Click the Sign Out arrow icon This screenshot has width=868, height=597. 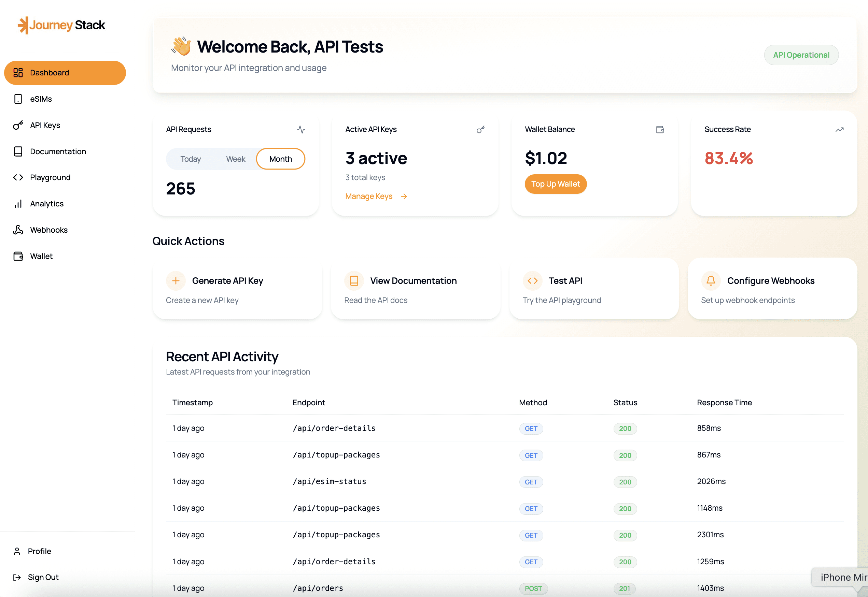pos(17,577)
